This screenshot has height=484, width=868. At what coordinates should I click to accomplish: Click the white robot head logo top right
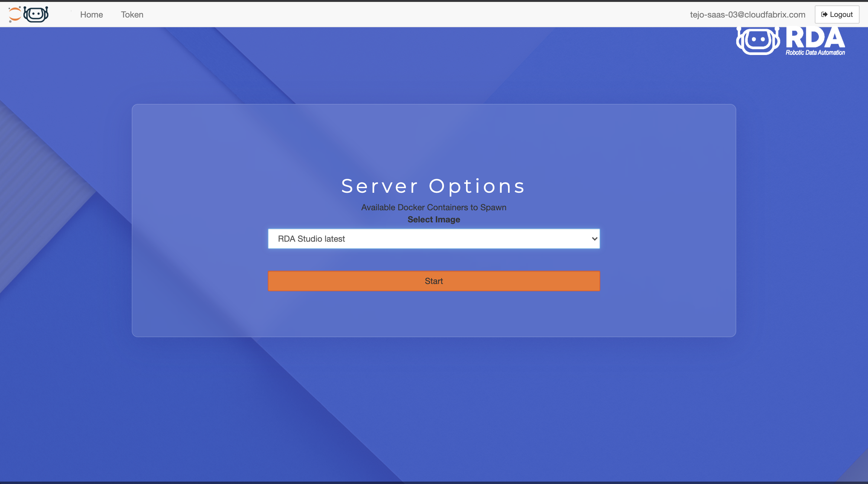[x=758, y=40]
